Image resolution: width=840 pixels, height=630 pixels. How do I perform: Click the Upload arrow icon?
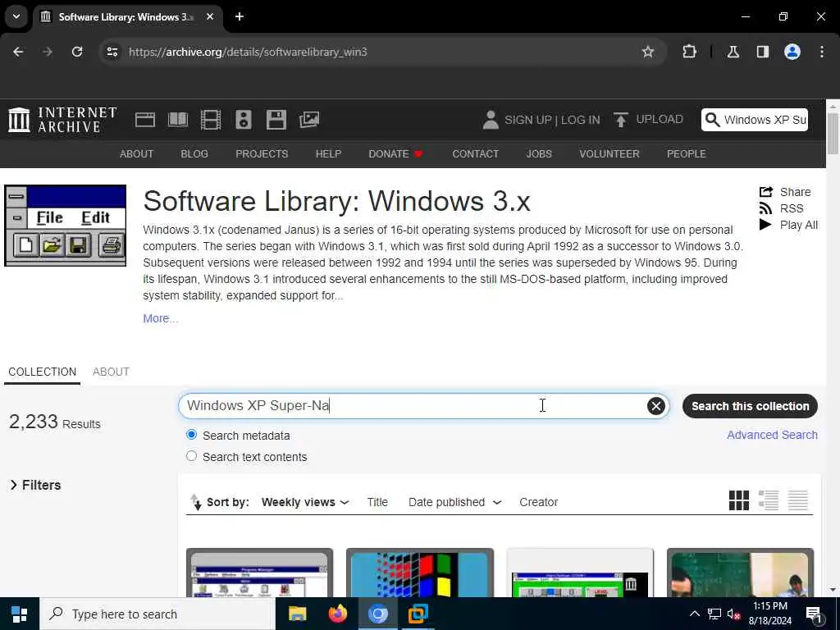(621, 120)
